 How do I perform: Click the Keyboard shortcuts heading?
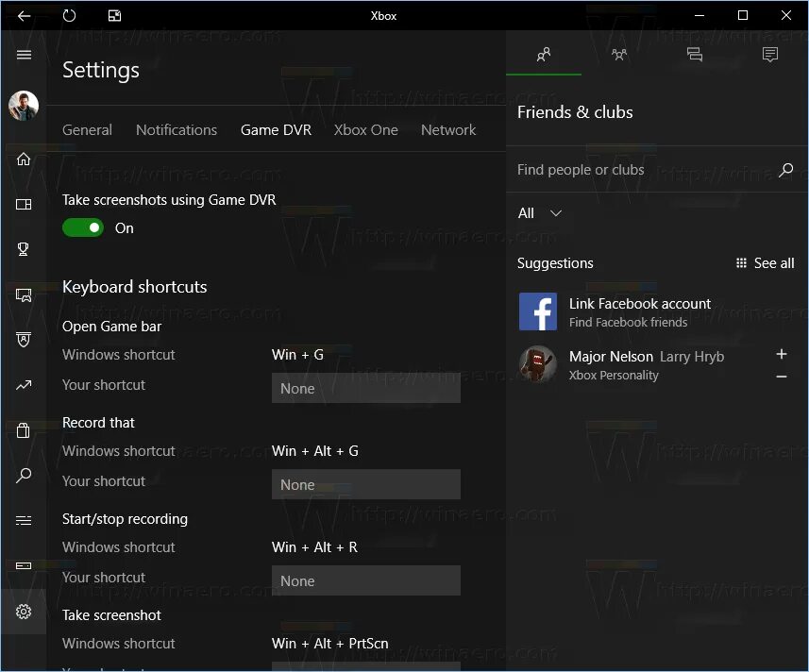coord(135,287)
